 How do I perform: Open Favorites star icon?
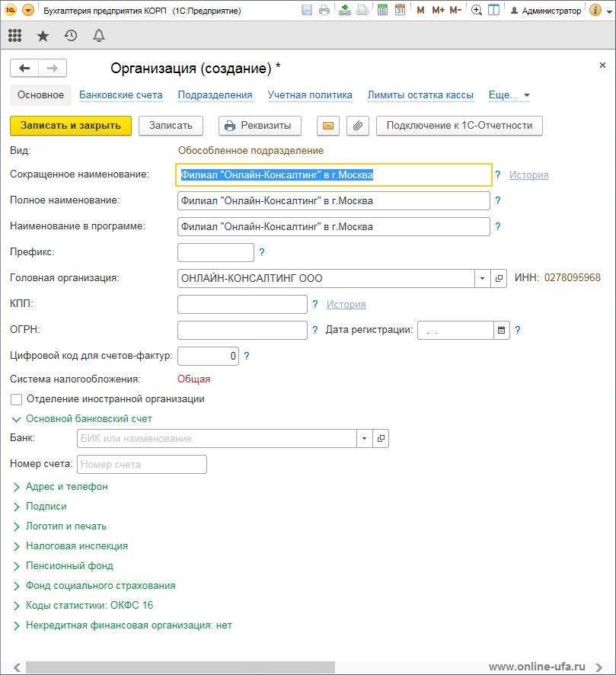click(x=43, y=36)
